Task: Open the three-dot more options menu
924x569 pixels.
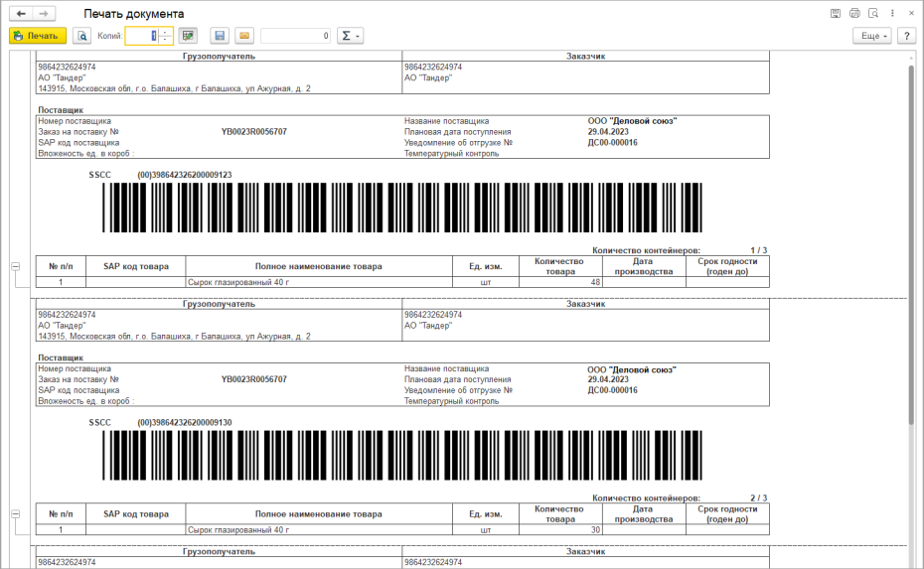Action: pos(892,13)
